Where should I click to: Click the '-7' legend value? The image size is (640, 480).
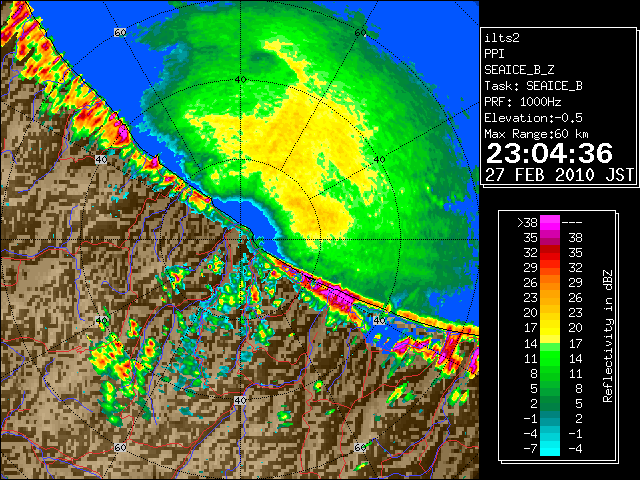tap(530, 449)
